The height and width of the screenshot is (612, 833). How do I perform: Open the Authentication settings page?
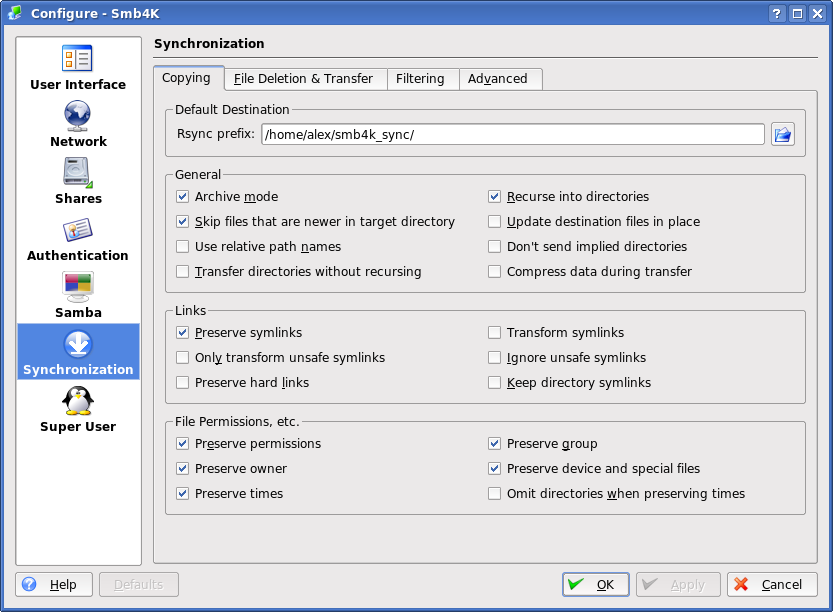[78, 239]
